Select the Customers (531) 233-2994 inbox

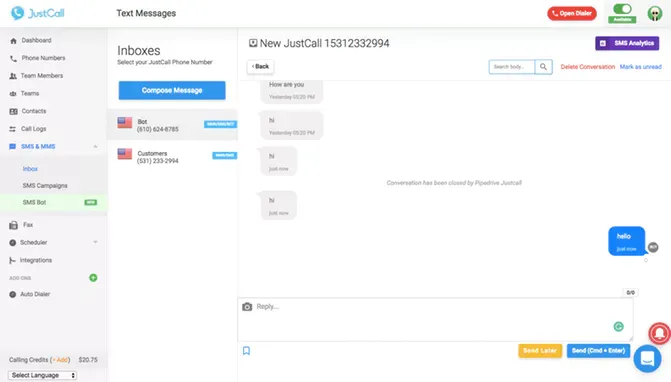pos(172,156)
